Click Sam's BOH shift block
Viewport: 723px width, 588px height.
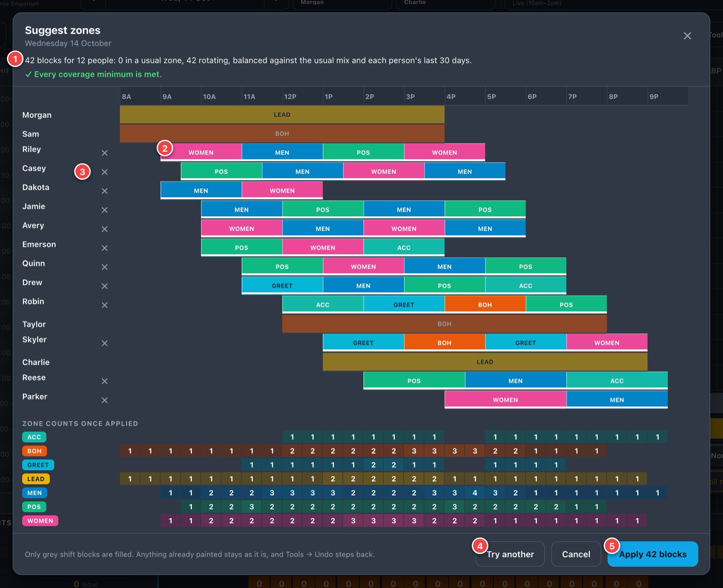click(x=282, y=134)
